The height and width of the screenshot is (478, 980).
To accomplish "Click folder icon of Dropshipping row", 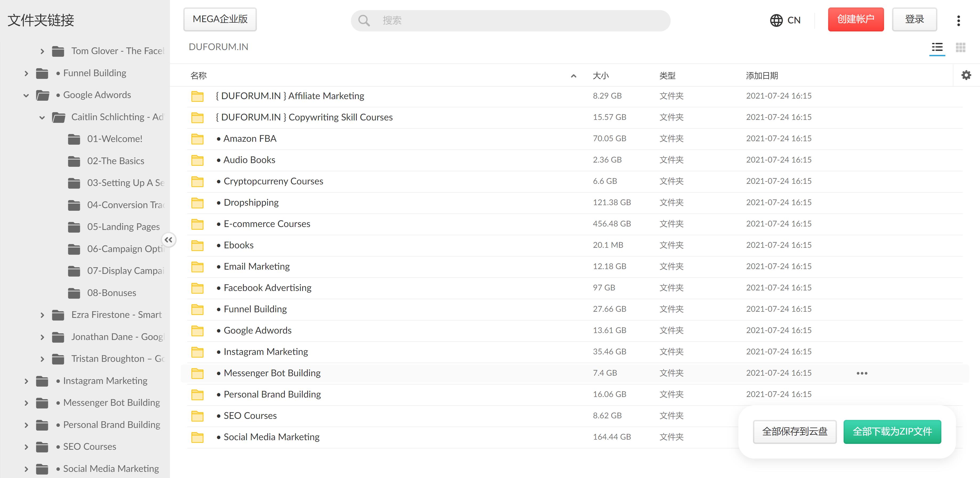I will [197, 203].
